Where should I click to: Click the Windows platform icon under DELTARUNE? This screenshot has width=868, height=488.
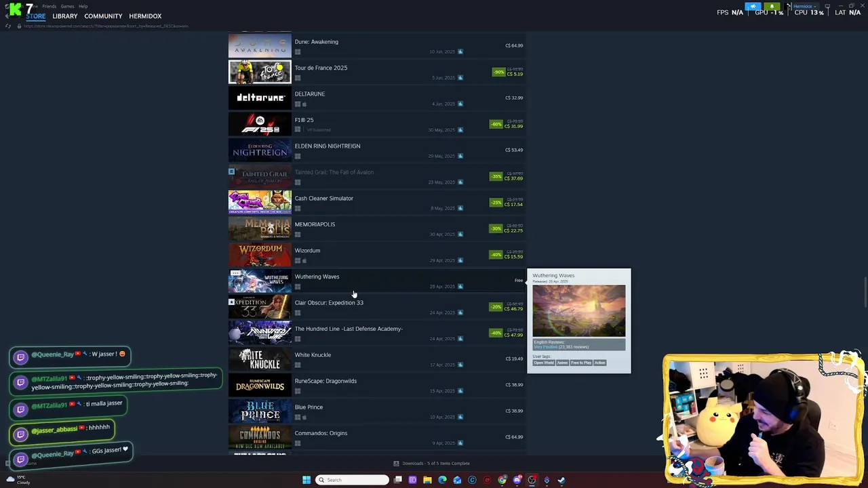coord(298,104)
